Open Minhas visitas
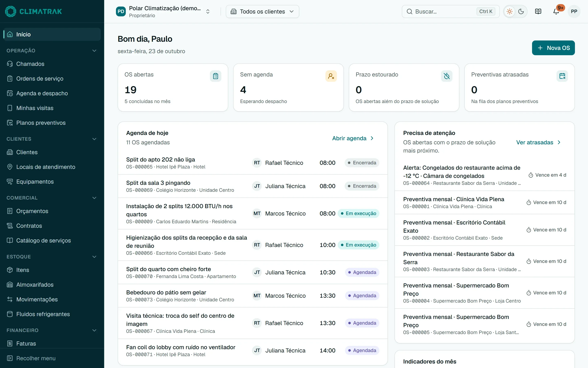Image resolution: width=588 pixels, height=368 pixels. [x=52, y=108]
